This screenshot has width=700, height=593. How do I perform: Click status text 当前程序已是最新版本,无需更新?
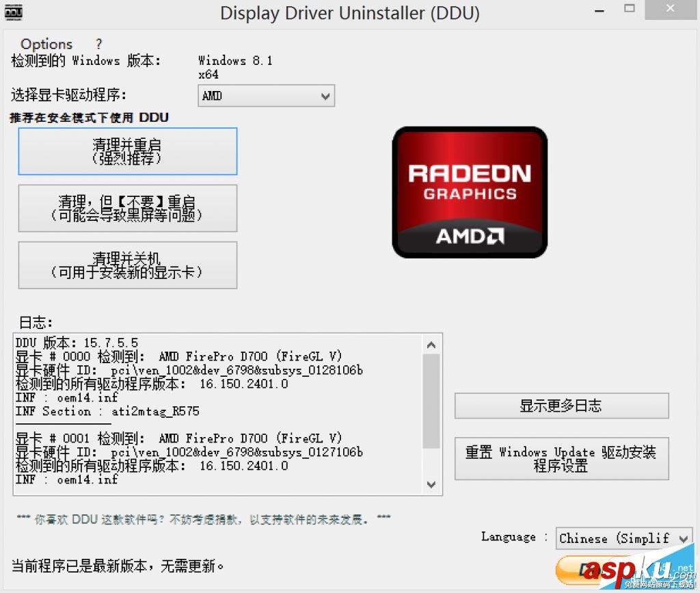coord(118,566)
